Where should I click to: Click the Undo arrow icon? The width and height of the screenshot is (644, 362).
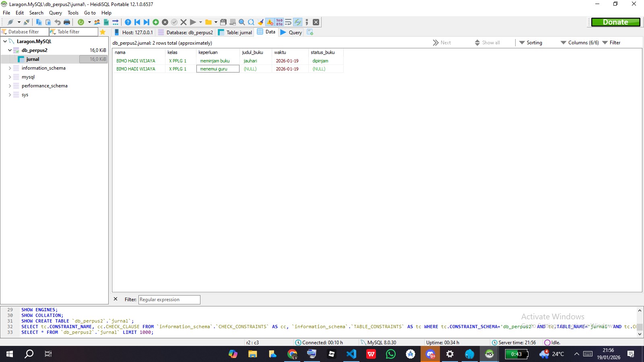pos(58,22)
